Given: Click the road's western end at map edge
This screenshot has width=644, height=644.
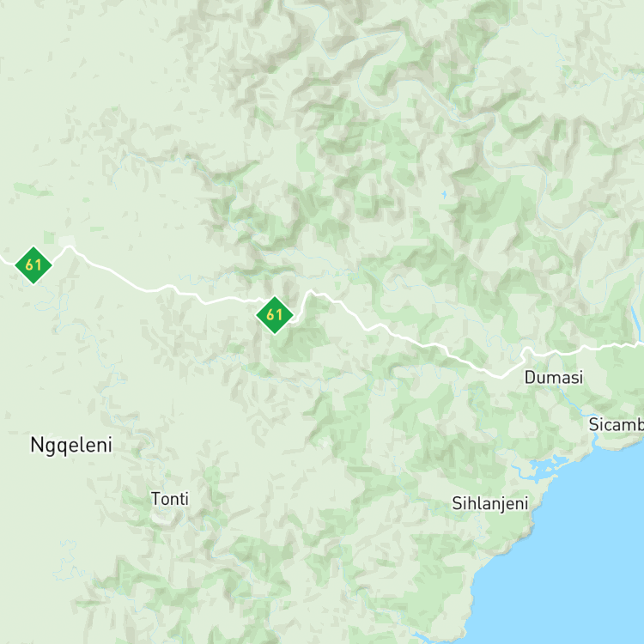Looking at the screenshot, I should (4, 260).
